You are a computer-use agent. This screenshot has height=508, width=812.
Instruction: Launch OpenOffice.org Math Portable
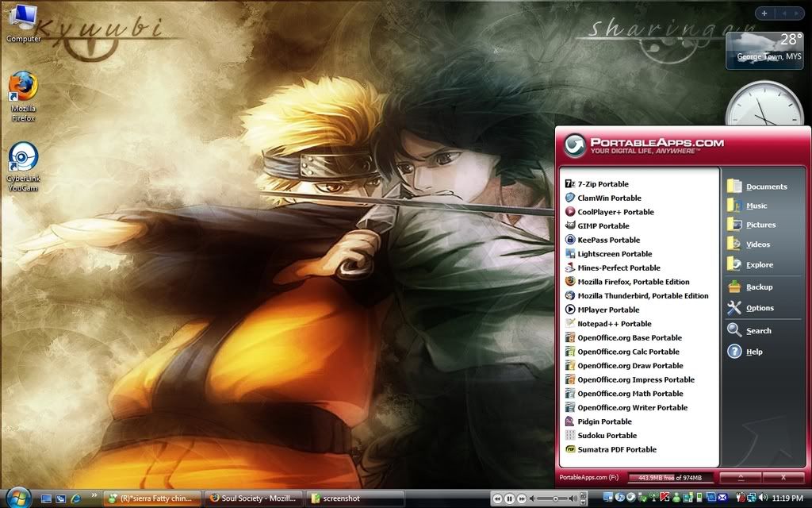pos(623,394)
